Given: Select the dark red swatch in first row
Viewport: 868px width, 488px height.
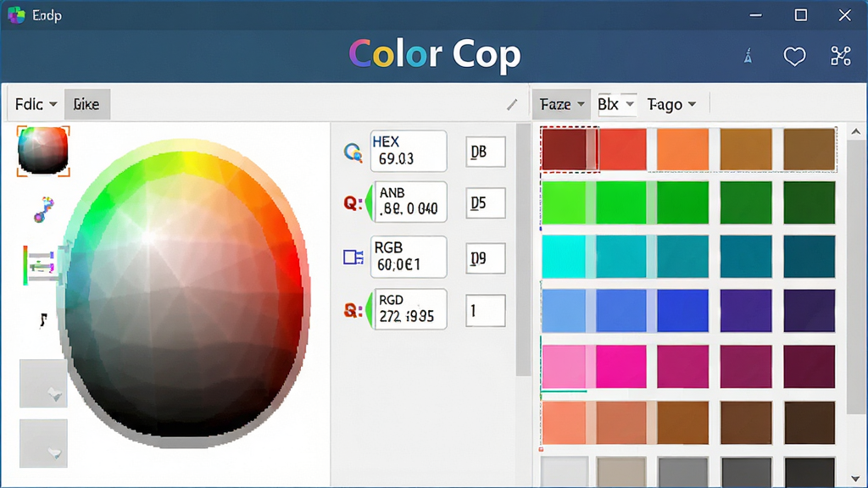Looking at the screenshot, I should click(x=564, y=149).
